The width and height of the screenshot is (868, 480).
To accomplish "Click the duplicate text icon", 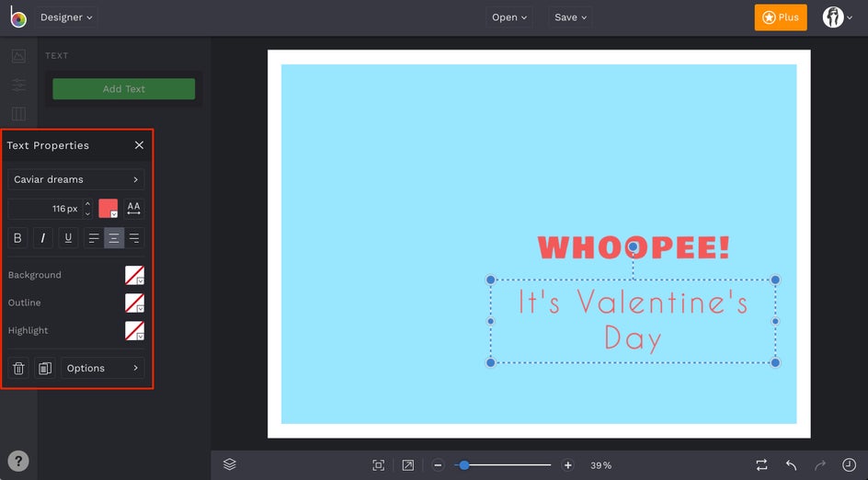I will coord(44,368).
